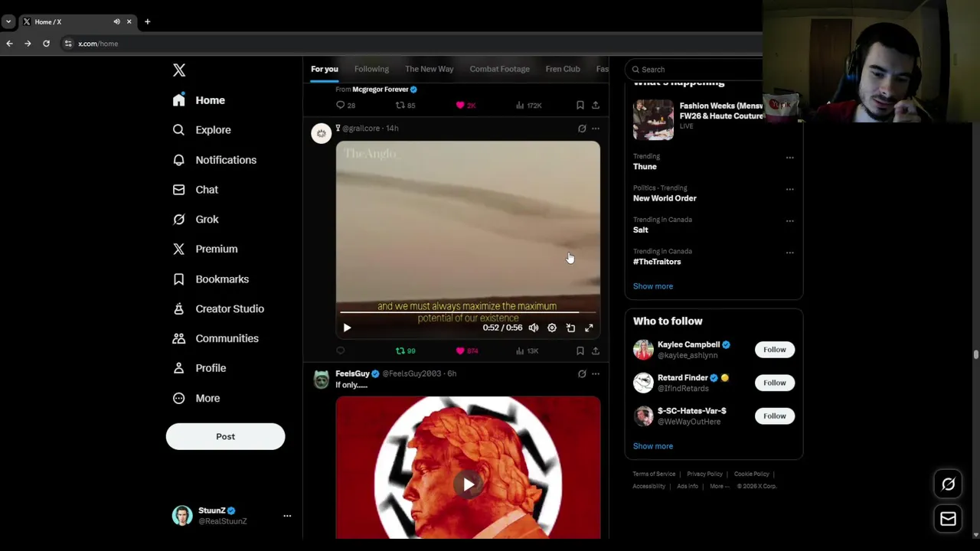Switch to the For you tab
The height and width of the screenshot is (551, 980).
click(x=324, y=69)
